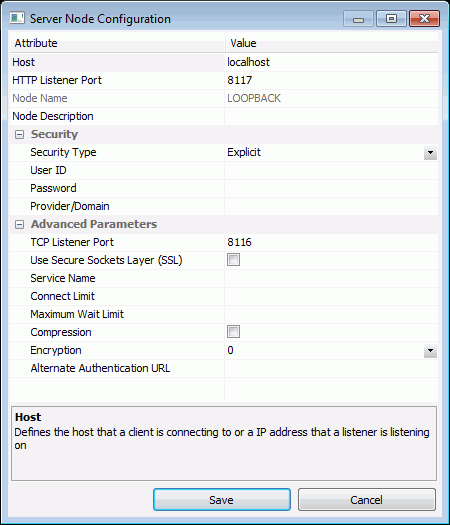This screenshot has height=525, width=450.
Task: Minimize the Server Node Configuration window
Action: pyautogui.click(x=358, y=19)
